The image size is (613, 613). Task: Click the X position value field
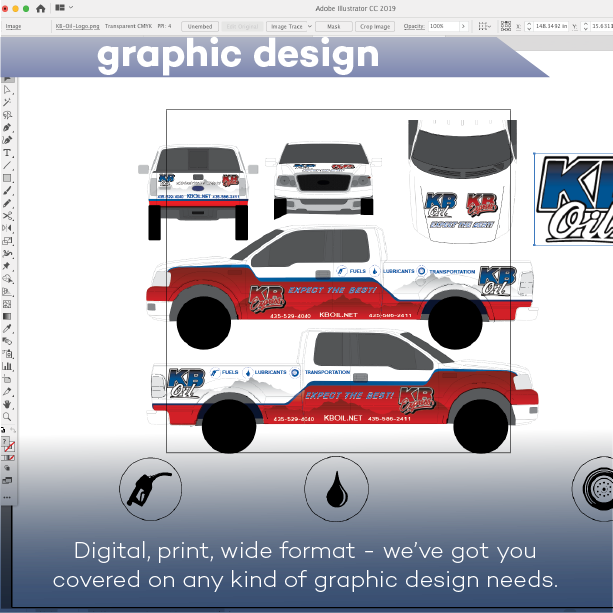coord(551,26)
